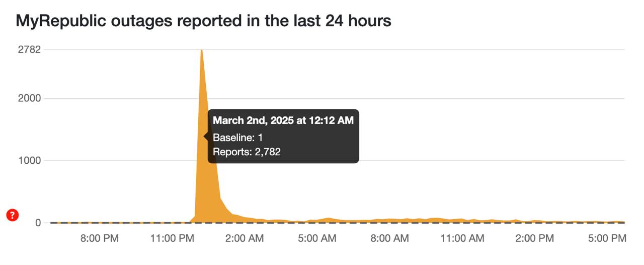Image resolution: width=644 pixels, height=265 pixels.
Task: Click the 2782 y-axis label
Action: [29, 49]
